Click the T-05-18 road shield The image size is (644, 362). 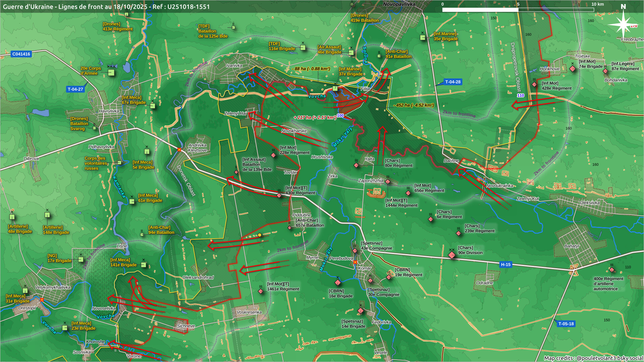[x=566, y=324]
